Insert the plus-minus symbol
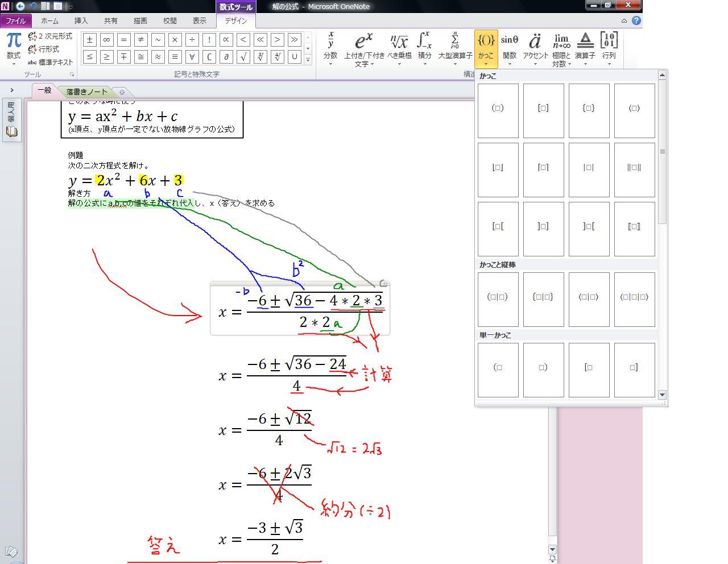The image size is (728, 564). [89, 40]
